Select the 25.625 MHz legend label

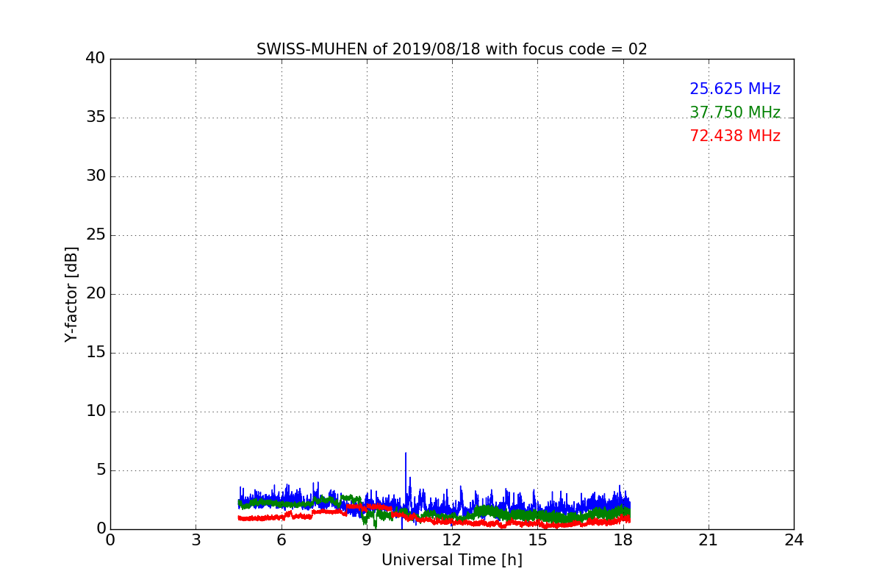point(735,89)
